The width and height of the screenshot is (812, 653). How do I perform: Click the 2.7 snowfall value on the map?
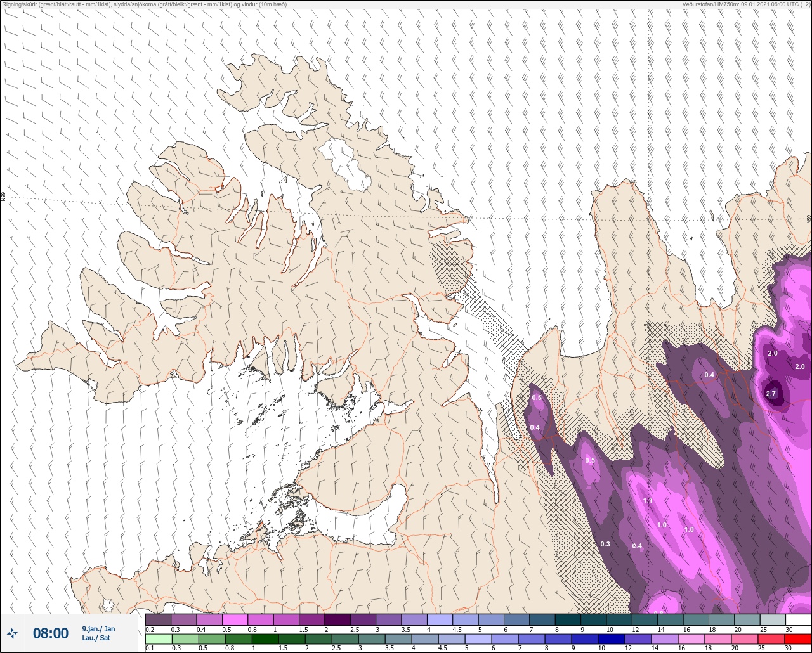pos(771,394)
